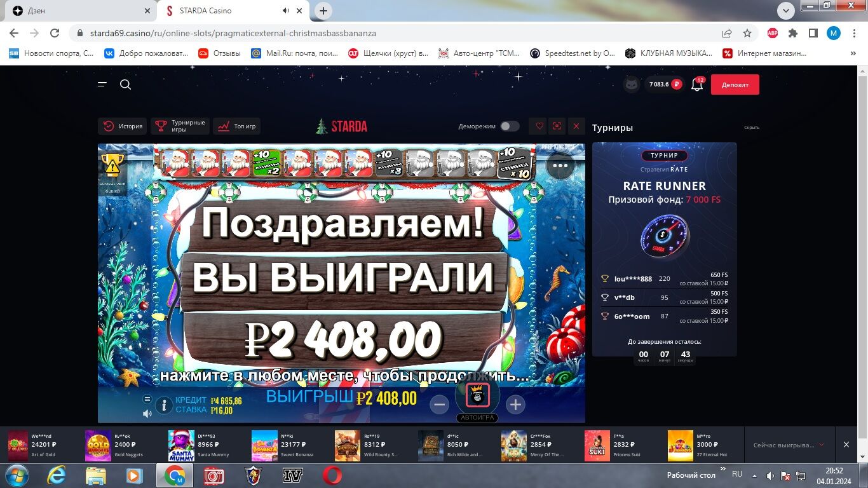Open the Chrome tab search chevron
Image resolution: width=868 pixels, height=488 pixels.
tap(786, 10)
